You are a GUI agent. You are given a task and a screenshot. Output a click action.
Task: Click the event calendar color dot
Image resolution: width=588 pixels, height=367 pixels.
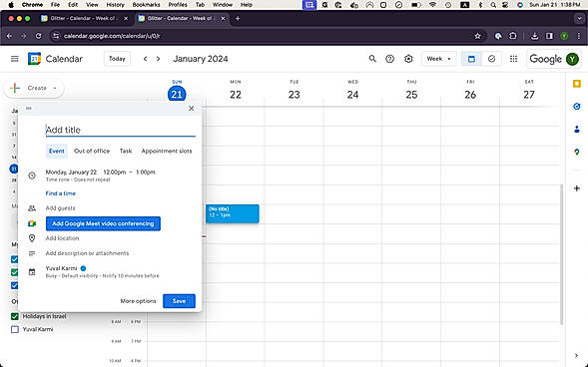click(x=83, y=268)
